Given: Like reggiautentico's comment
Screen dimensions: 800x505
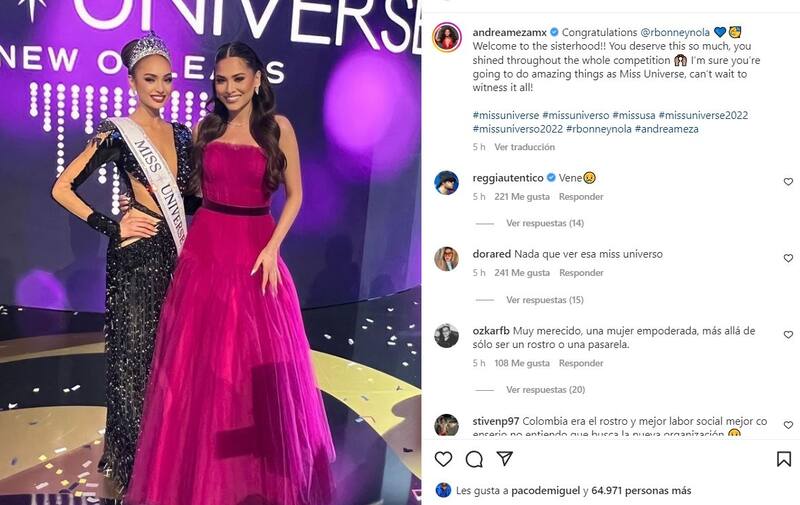Looking at the screenshot, I should click(788, 182).
